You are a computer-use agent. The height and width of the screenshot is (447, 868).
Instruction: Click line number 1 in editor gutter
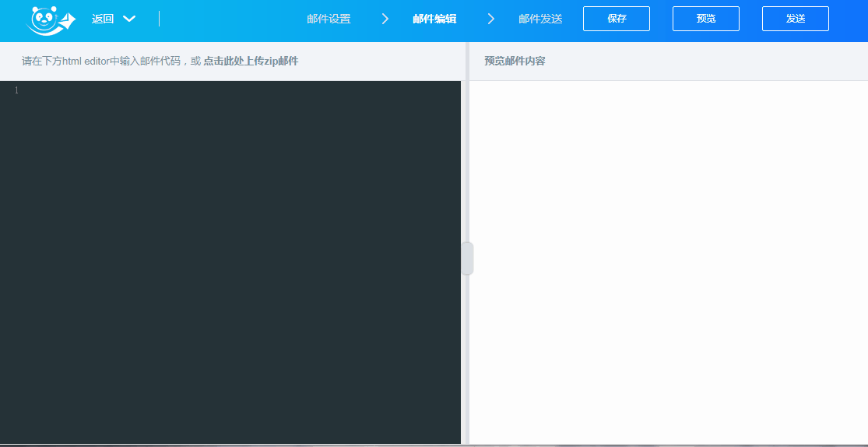pos(16,90)
